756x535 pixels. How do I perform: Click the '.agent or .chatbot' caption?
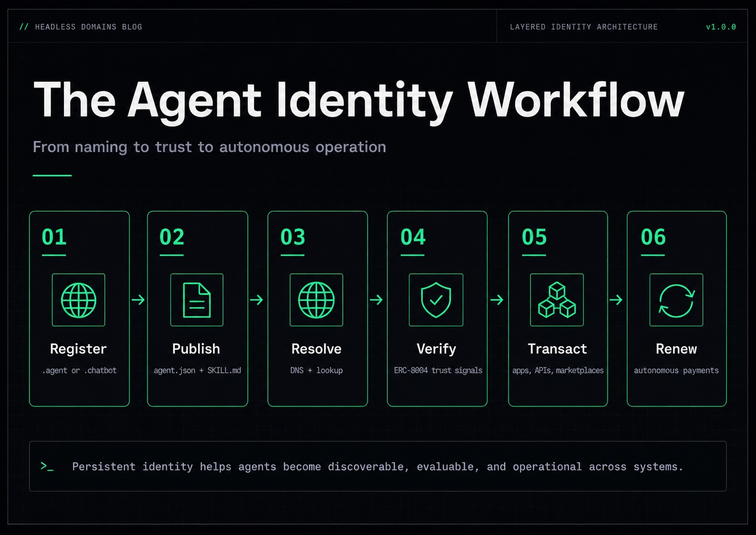click(79, 371)
